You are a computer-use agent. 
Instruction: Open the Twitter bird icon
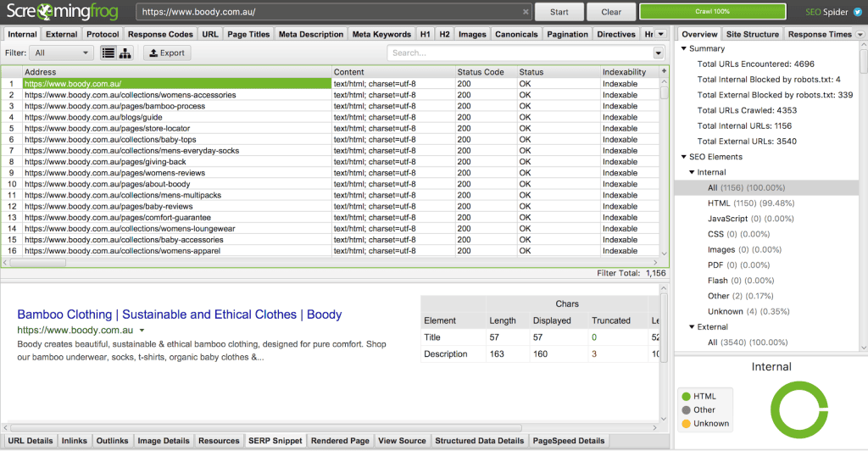point(858,12)
